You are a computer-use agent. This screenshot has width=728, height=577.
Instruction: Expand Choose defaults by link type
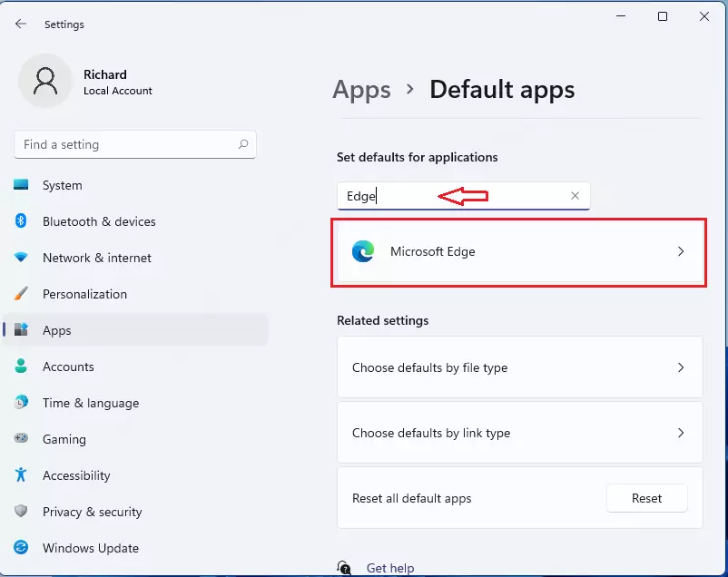(x=519, y=433)
